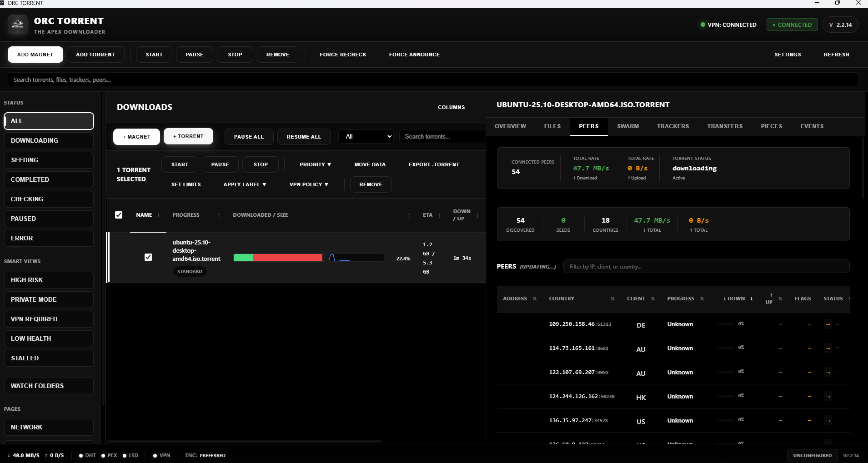Viewport: 868px width, 463px height.
Task: Click sort icon next to peers Up header
Action: 780,299
